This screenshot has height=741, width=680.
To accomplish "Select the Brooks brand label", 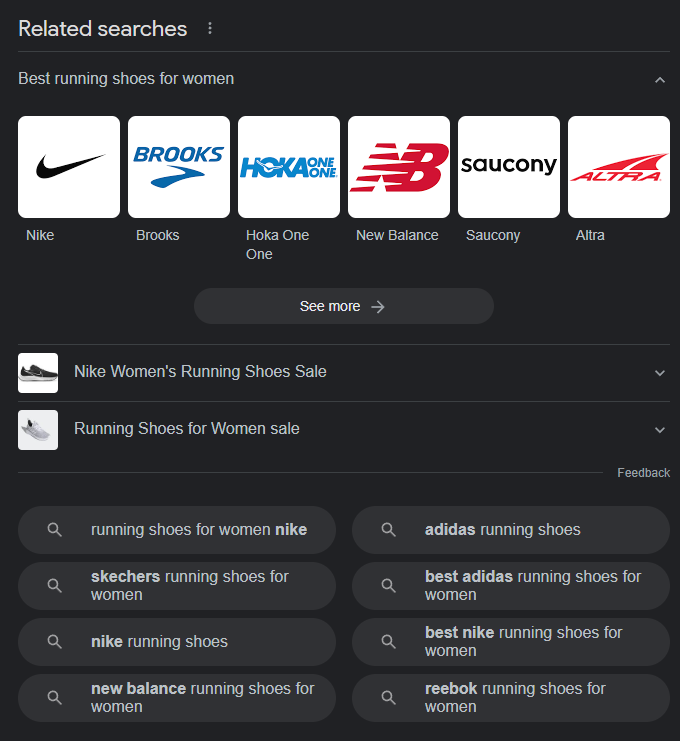I will pos(157,235).
